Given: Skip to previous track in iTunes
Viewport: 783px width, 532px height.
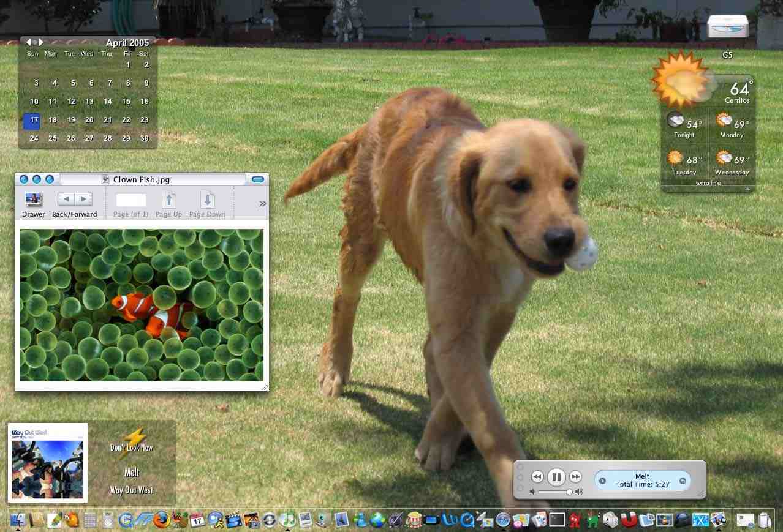Looking at the screenshot, I should click(x=537, y=476).
